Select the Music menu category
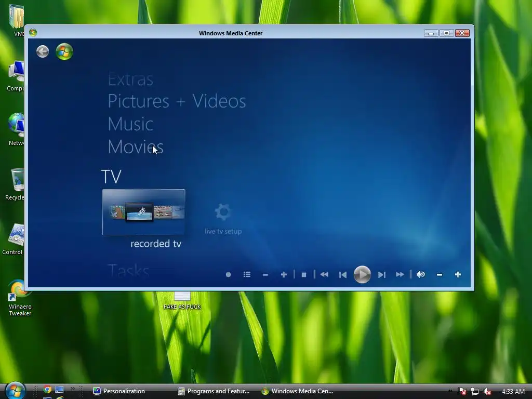The height and width of the screenshot is (399, 532). 130,124
